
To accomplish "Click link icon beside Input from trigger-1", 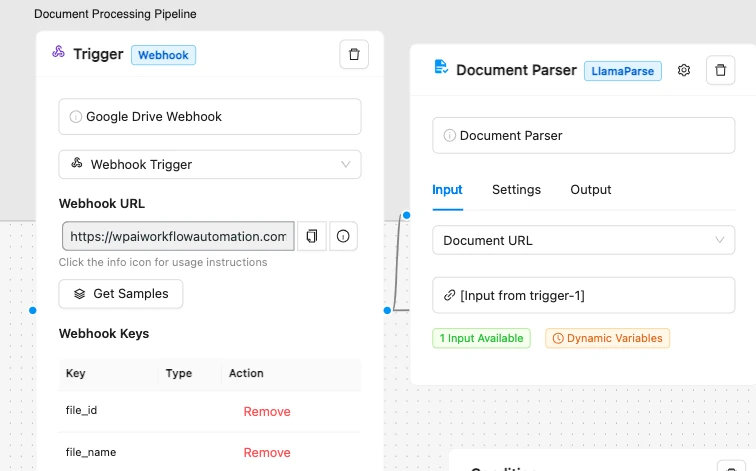I will pos(449,295).
